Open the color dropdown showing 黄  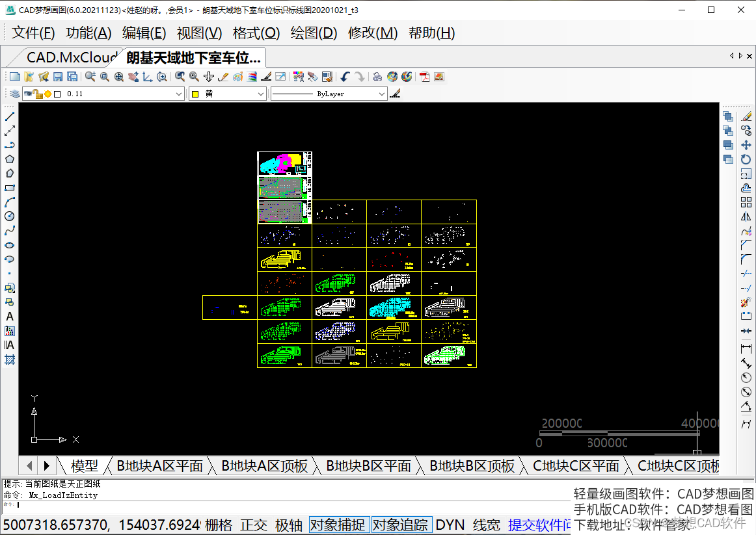pyautogui.click(x=228, y=94)
